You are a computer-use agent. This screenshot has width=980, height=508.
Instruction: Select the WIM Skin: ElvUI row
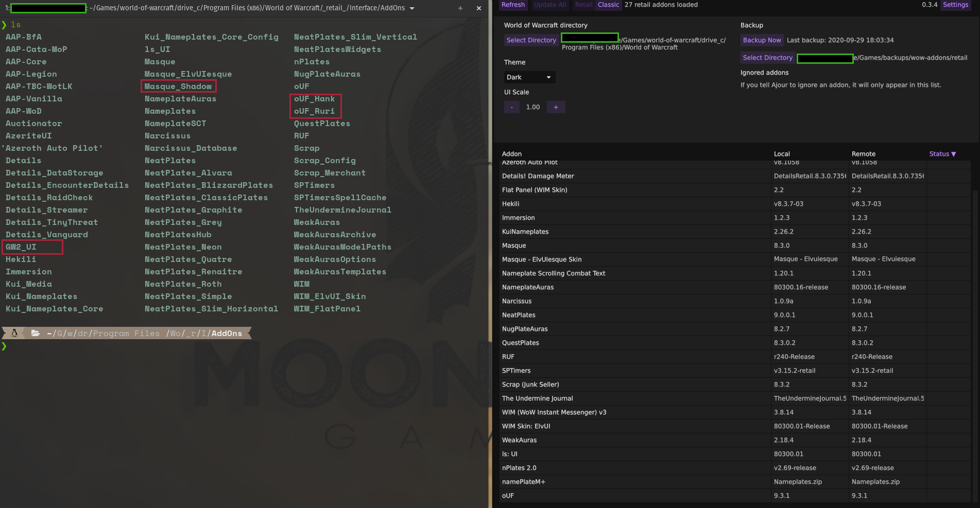(x=736, y=426)
